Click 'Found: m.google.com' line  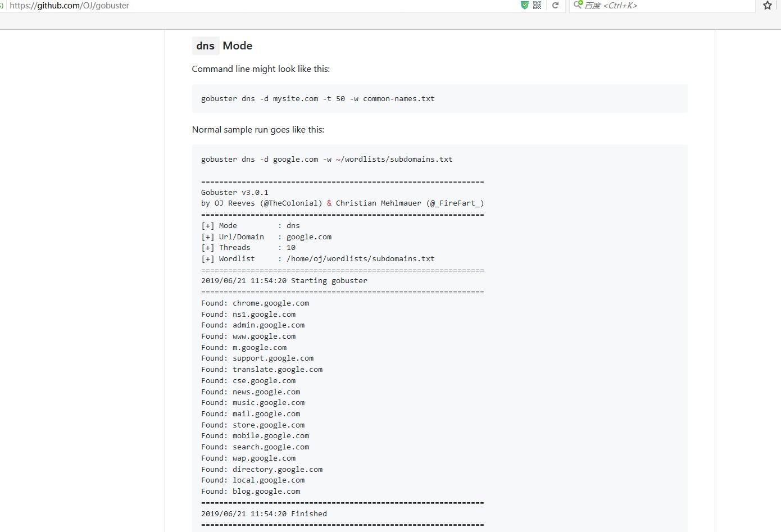pos(244,347)
